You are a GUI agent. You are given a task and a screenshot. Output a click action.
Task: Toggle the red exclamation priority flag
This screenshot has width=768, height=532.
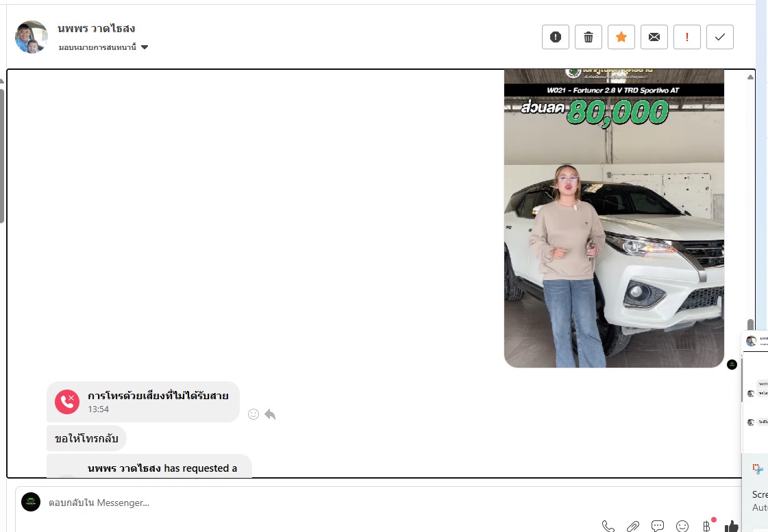[x=687, y=37]
